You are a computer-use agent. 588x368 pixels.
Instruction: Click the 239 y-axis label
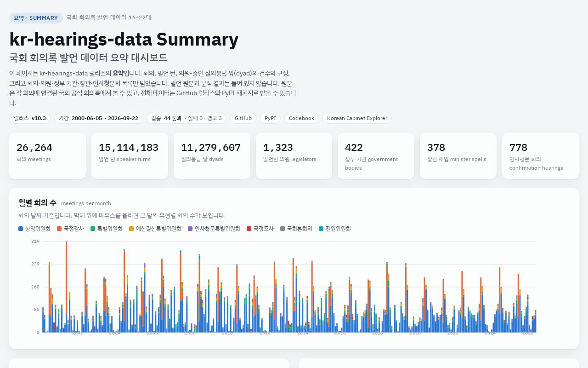[35, 264]
